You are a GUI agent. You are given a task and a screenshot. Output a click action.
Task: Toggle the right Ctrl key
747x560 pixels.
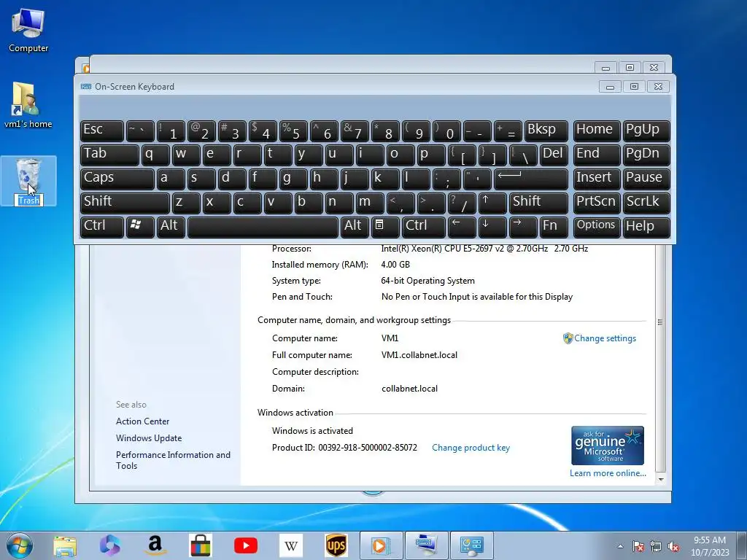pyautogui.click(x=424, y=227)
